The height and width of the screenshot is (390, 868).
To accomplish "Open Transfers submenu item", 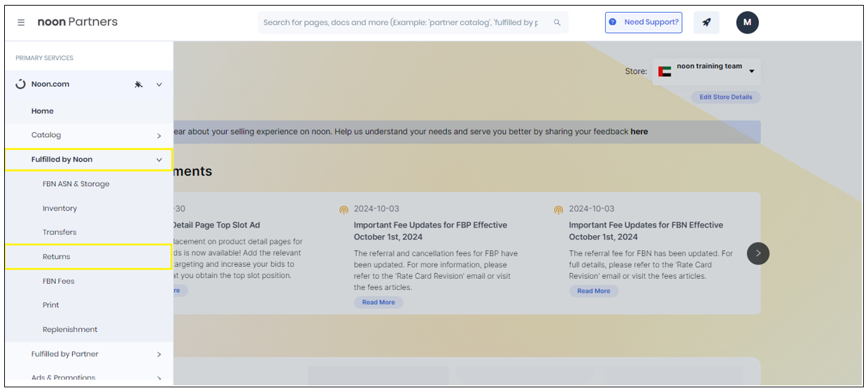I will tap(59, 232).
